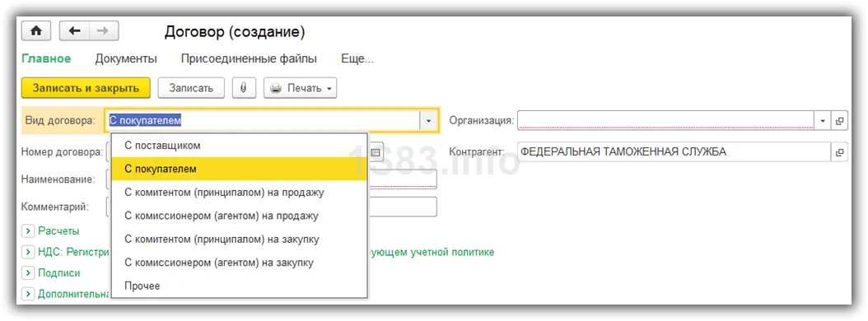Open the calendar icon beside Номер договора
868x321 pixels.
click(x=376, y=151)
